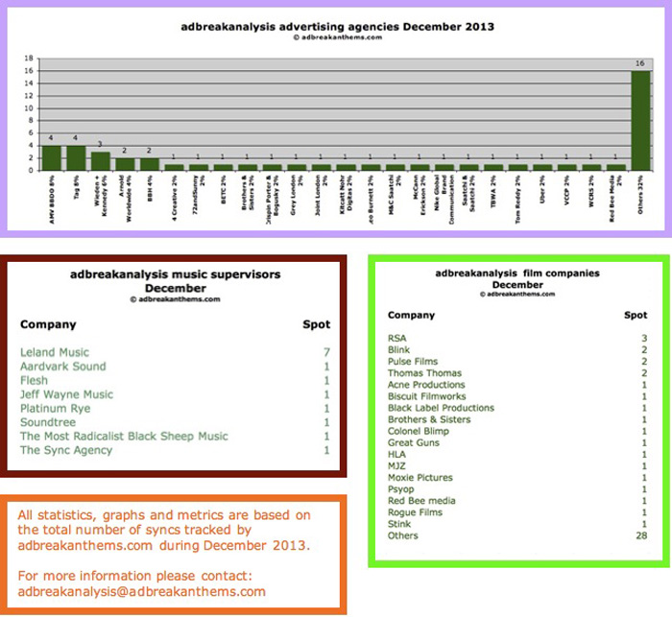Click the Arnold Worldwide 4% axis label
The image size is (672, 617).
click(x=125, y=198)
